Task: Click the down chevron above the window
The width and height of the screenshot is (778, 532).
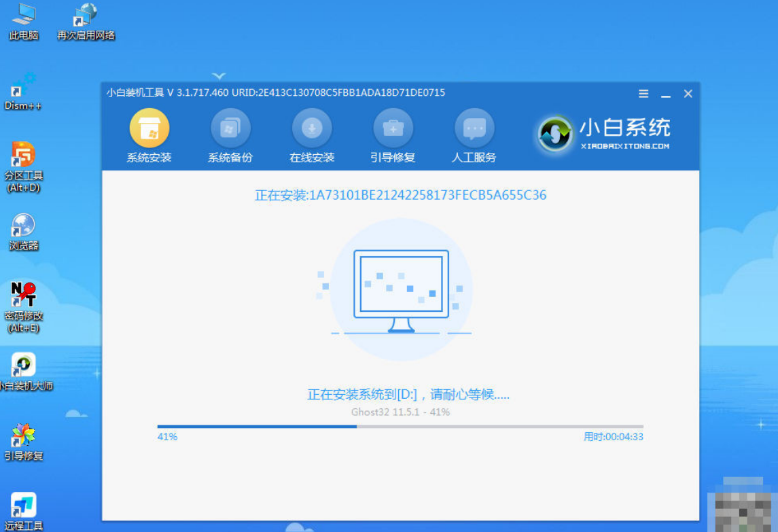Action: pyautogui.click(x=219, y=76)
